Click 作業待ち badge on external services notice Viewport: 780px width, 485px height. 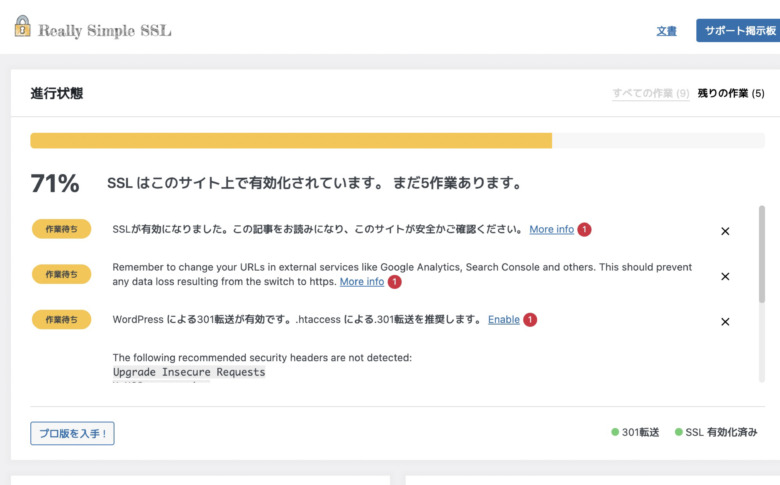pyautogui.click(x=62, y=274)
